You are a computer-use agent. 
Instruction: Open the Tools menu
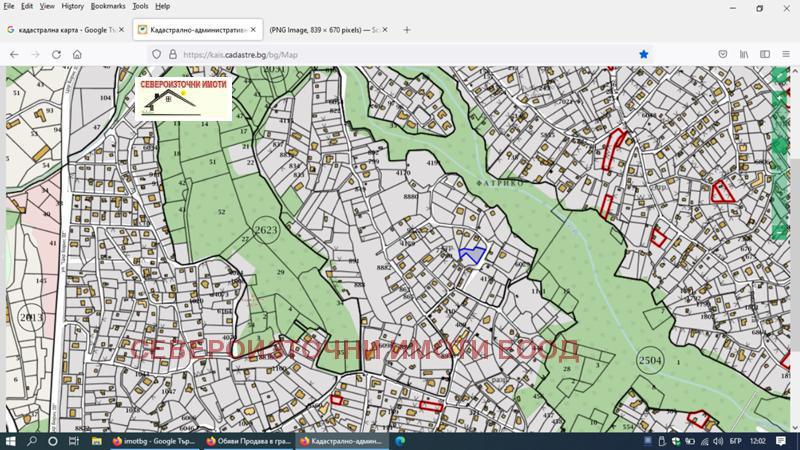click(140, 6)
